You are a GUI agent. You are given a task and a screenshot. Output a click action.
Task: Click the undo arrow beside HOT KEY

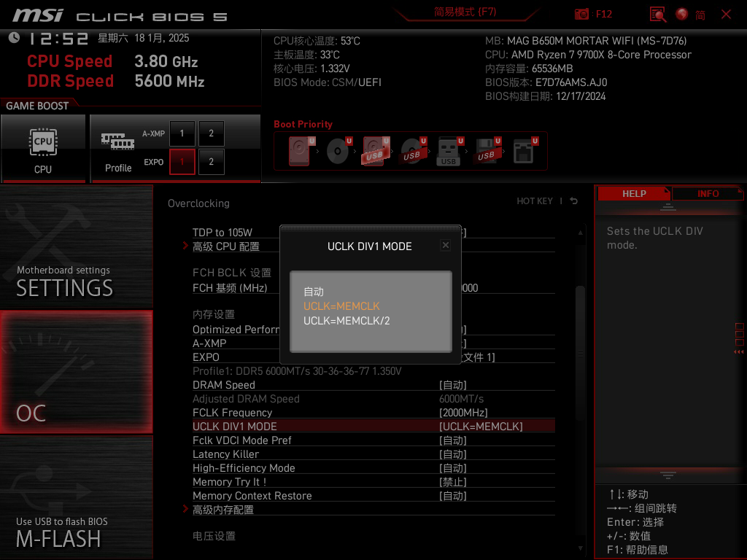coord(574,201)
